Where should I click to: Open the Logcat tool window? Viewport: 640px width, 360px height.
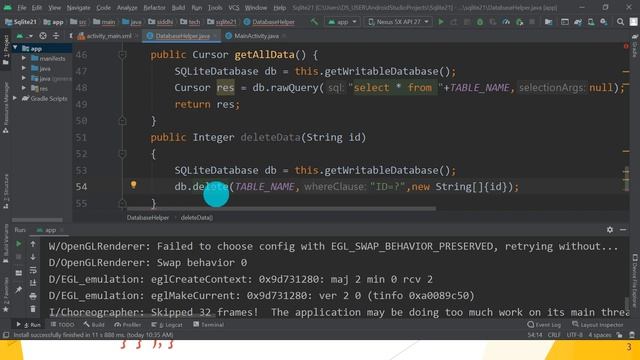click(x=167, y=325)
